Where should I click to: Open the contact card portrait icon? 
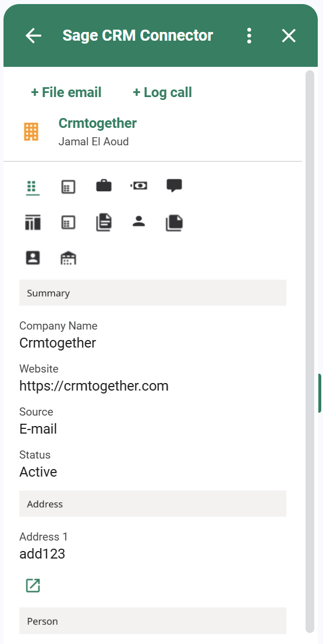click(33, 258)
